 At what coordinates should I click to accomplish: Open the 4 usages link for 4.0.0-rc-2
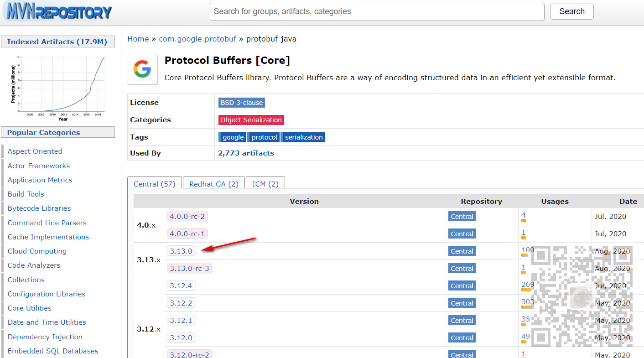point(524,215)
